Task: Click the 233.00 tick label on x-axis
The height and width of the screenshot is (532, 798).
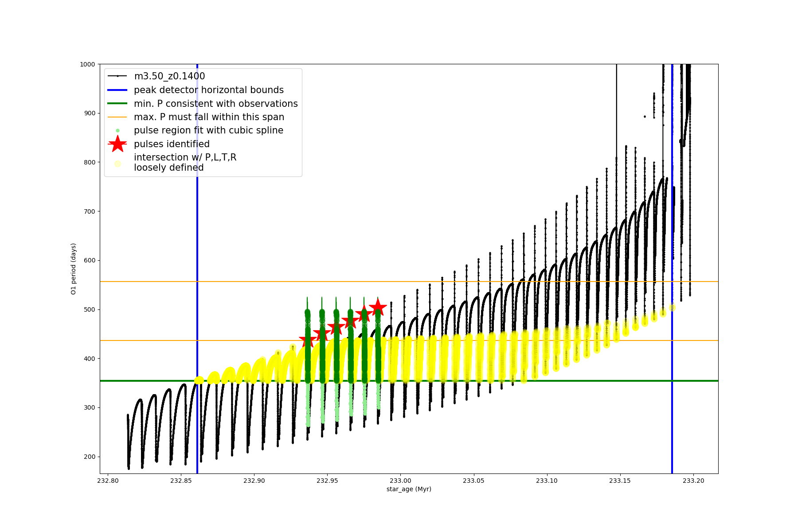Action: [400, 481]
